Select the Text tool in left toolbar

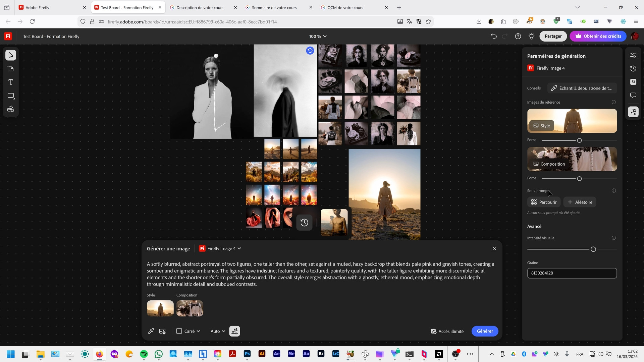11,82
